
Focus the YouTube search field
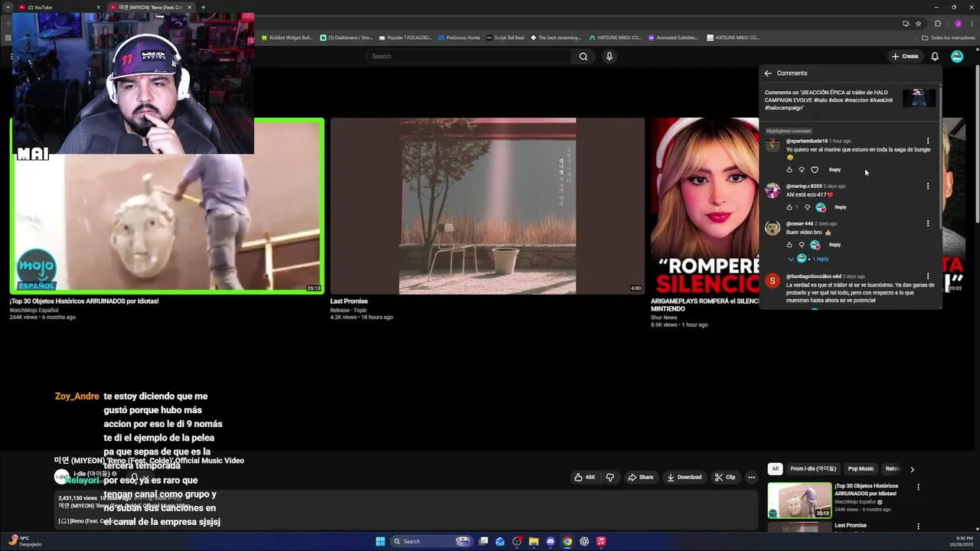[x=469, y=56]
